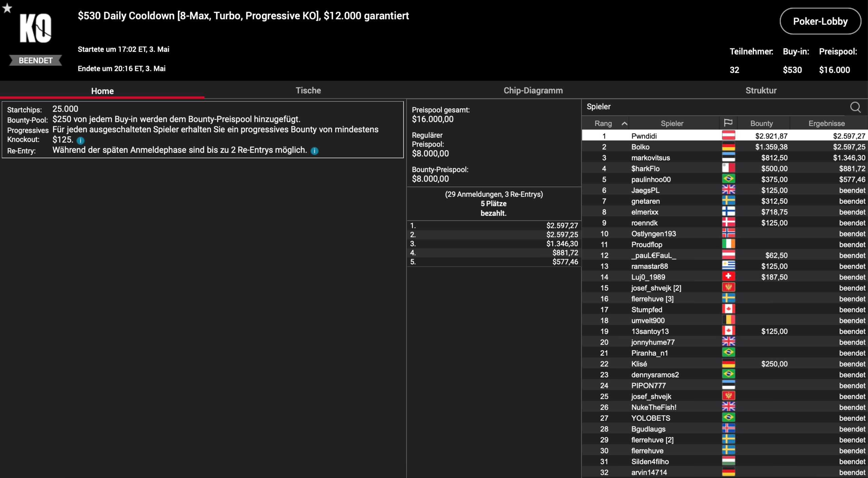868x478 pixels.
Task: Click the info icon next to $125
Action: [80, 140]
